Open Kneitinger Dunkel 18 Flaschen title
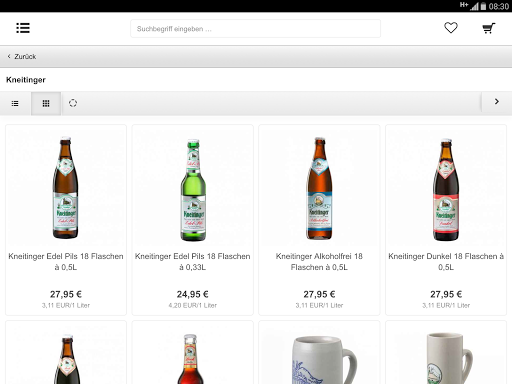The height and width of the screenshot is (384, 512). point(446,262)
